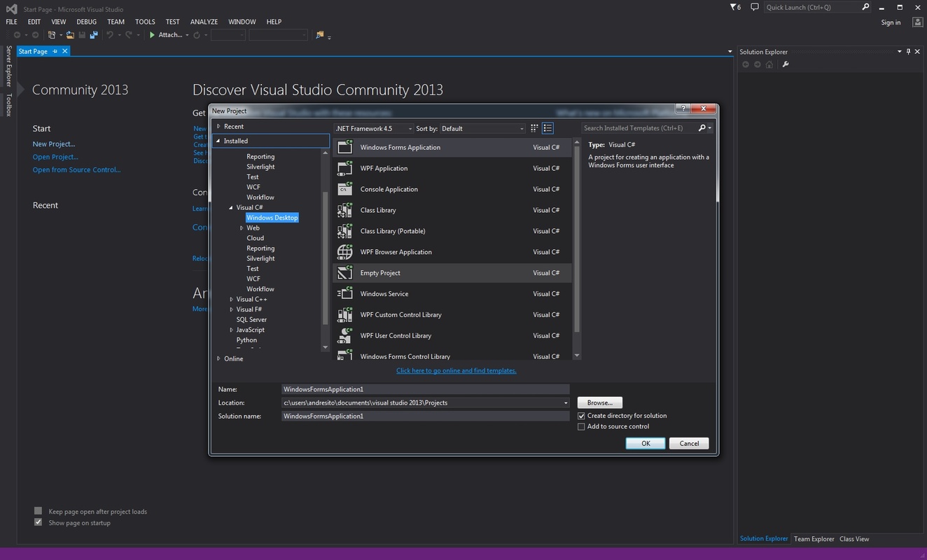This screenshot has height=560, width=927.
Task: Enable Add to source control checkbox
Action: coord(581,427)
